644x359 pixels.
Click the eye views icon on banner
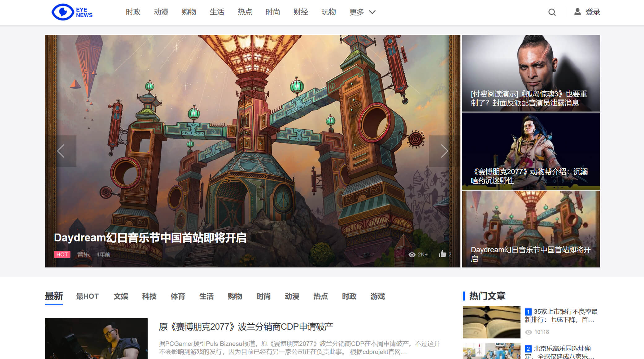pyautogui.click(x=412, y=254)
